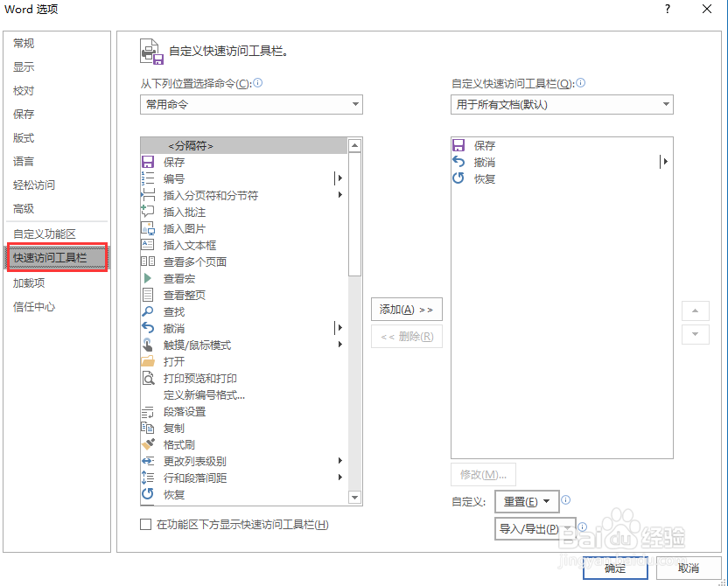Click the 段落设置 icon
Image resolution: width=728 pixels, height=586 pixels.
(x=148, y=412)
